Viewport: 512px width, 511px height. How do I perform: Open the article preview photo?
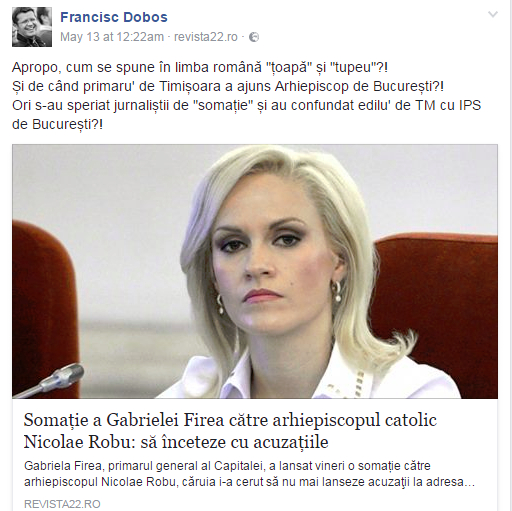tap(255, 271)
